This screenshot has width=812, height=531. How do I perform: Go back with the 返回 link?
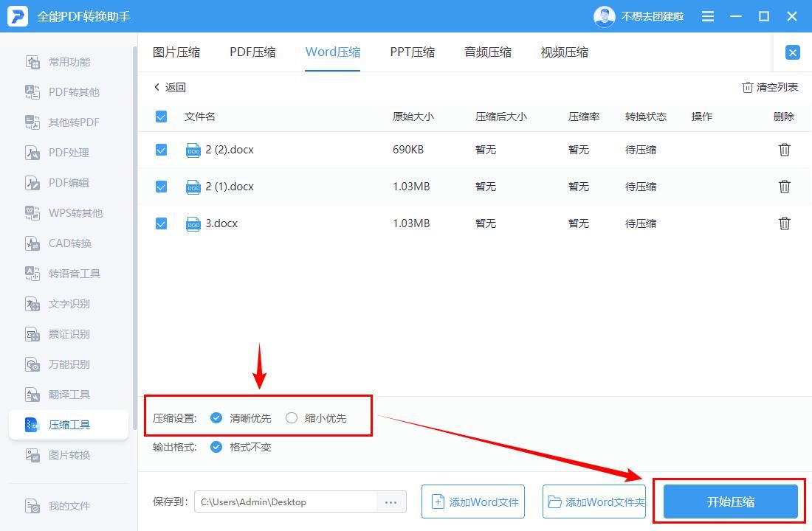point(170,88)
